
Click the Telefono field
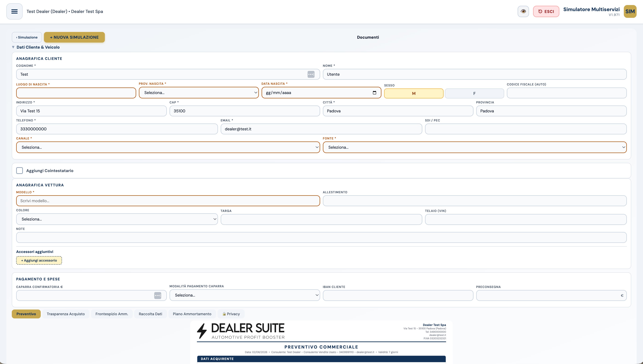117,129
